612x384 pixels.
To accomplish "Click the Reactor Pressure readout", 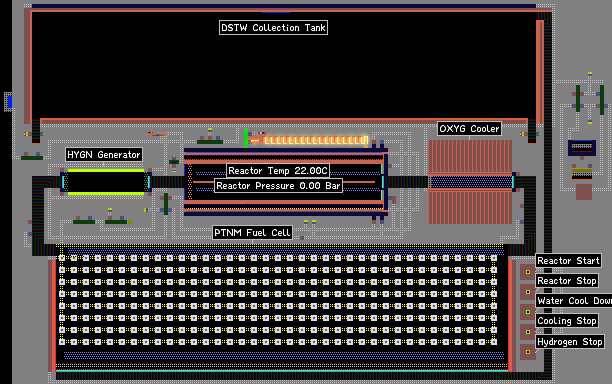I will click(x=278, y=186).
